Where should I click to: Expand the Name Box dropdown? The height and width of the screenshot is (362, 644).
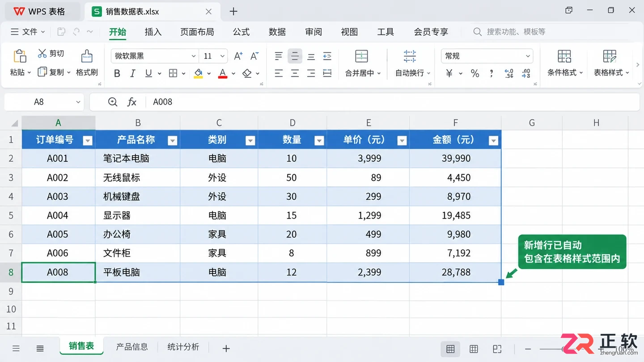[78, 102]
